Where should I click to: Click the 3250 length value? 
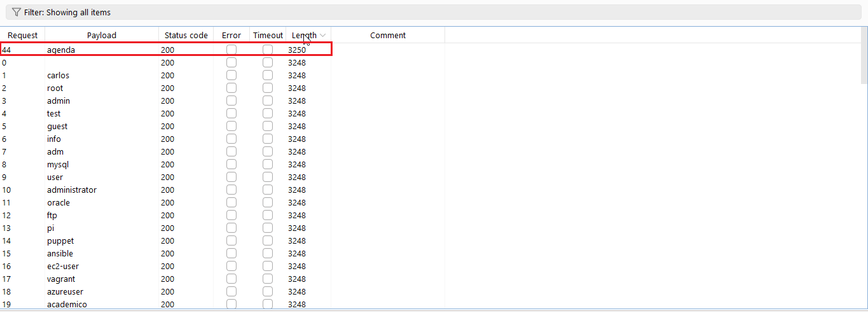coord(297,50)
